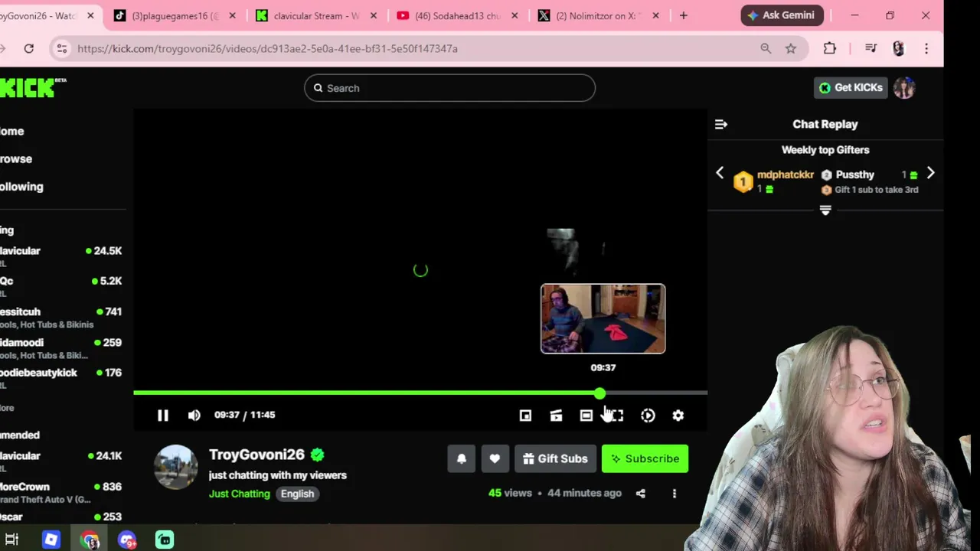
Task: Open the Just Chatting category link
Action: point(240,494)
